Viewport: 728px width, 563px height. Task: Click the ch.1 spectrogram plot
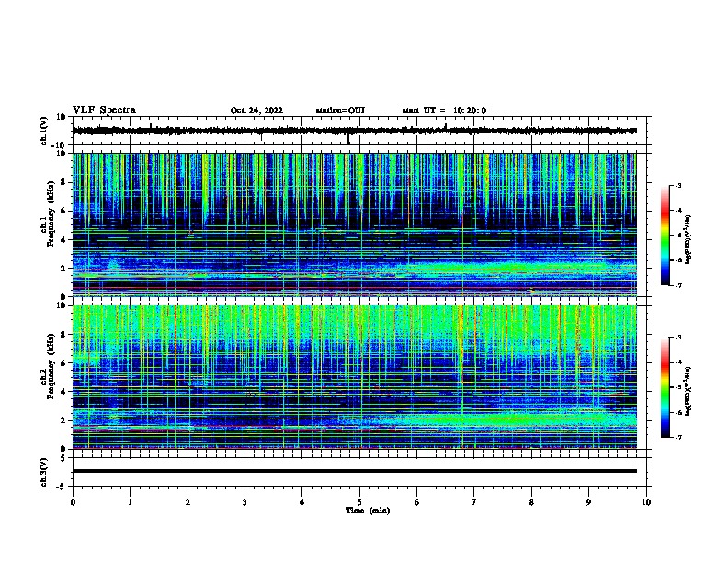354,224
